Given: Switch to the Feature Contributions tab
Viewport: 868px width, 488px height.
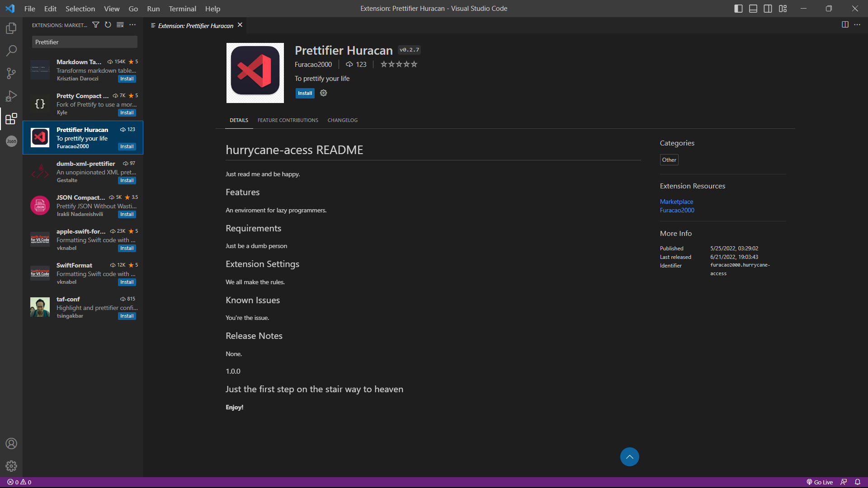Looking at the screenshot, I should coord(288,120).
